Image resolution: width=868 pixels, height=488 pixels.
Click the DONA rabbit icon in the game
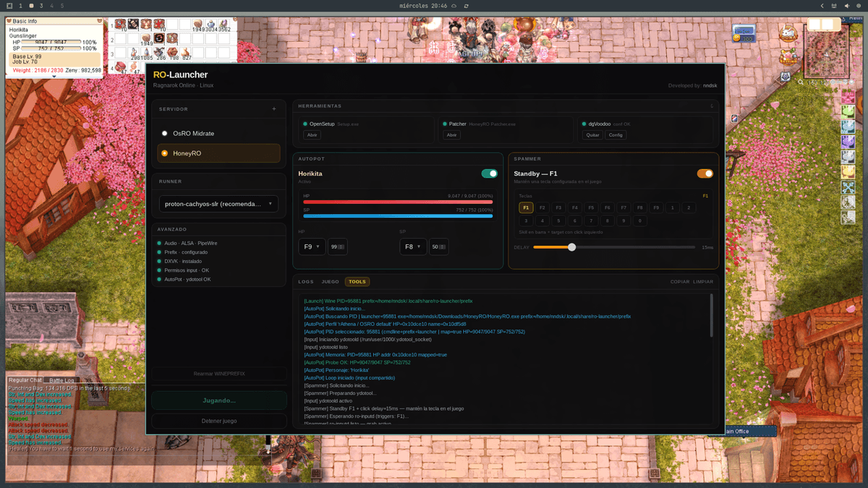[x=788, y=33]
